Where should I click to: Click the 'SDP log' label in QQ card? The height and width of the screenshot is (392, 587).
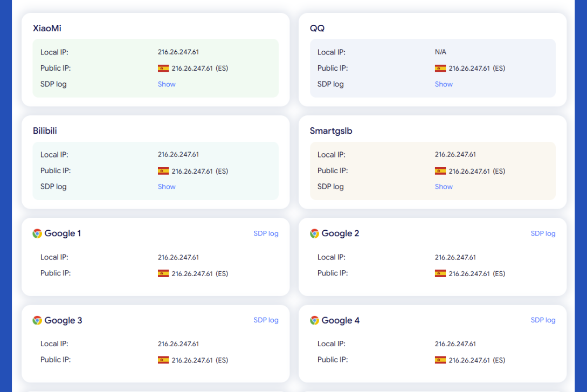330,84
